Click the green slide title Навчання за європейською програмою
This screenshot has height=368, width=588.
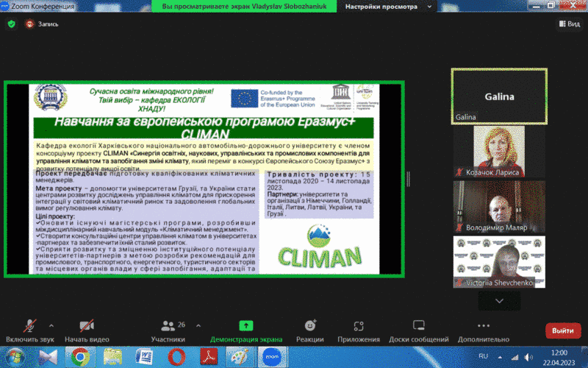204,127
